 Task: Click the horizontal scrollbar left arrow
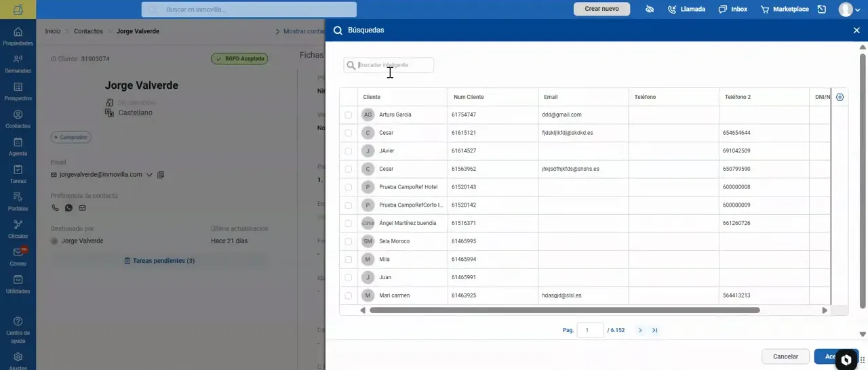coord(363,310)
